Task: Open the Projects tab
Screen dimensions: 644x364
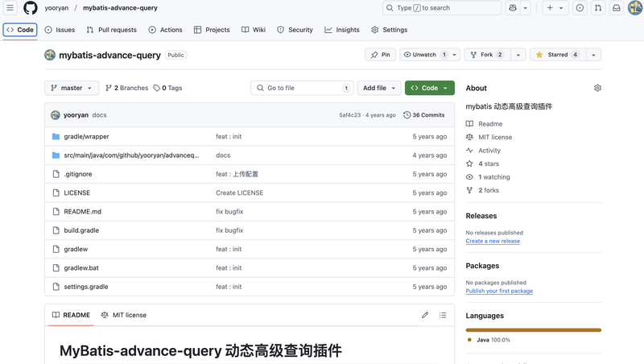Action: [212, 30]
